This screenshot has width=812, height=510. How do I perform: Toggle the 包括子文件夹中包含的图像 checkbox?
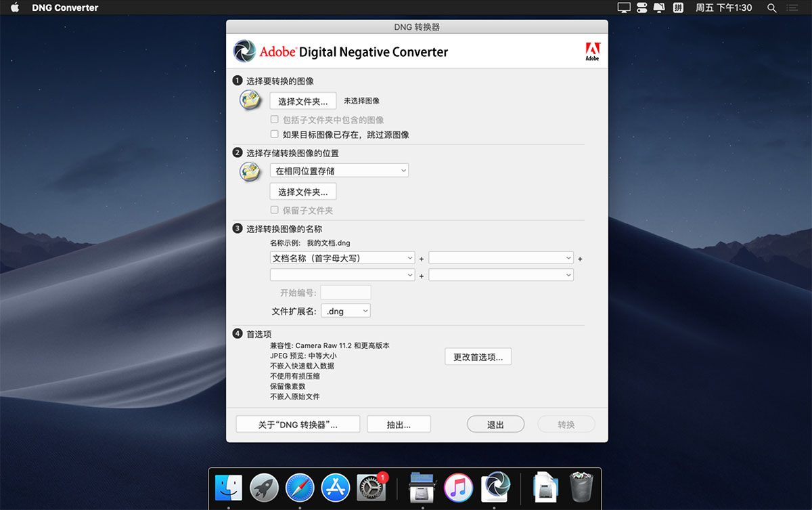275,120
